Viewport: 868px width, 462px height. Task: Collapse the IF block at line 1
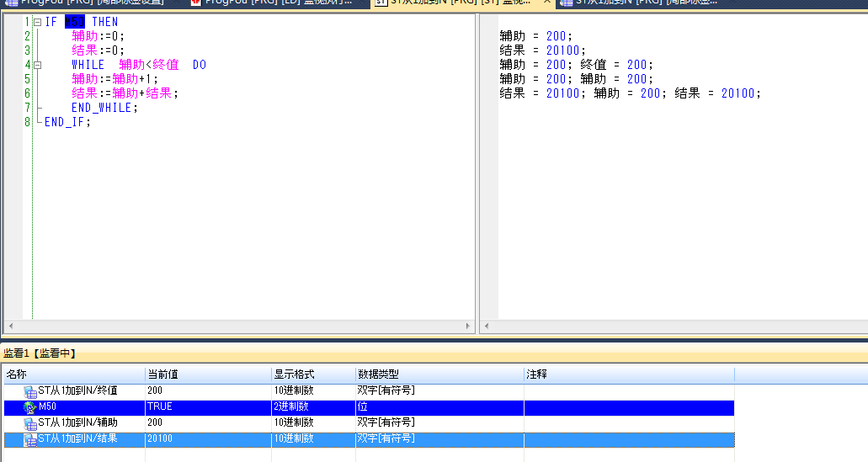(37, 22)
